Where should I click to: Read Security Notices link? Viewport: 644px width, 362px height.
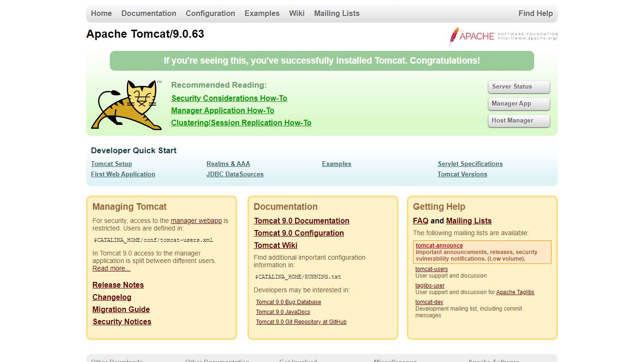coord(122,321)
